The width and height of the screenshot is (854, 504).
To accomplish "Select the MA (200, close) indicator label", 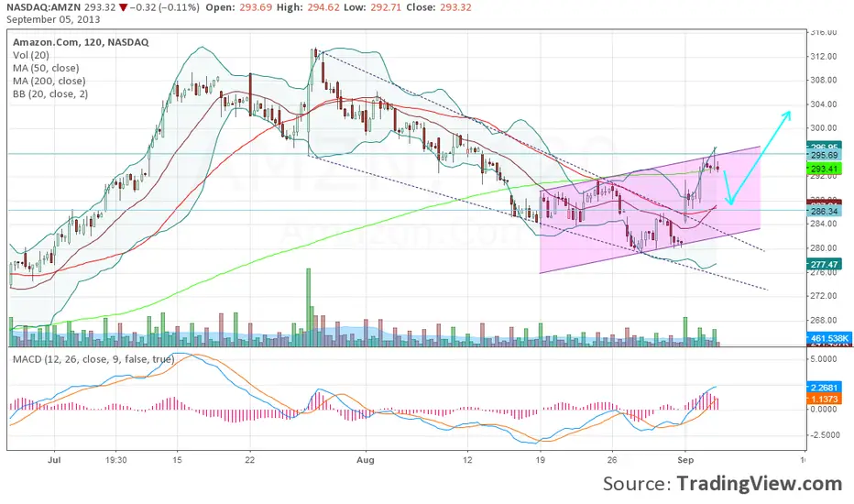I will point(49,81).
